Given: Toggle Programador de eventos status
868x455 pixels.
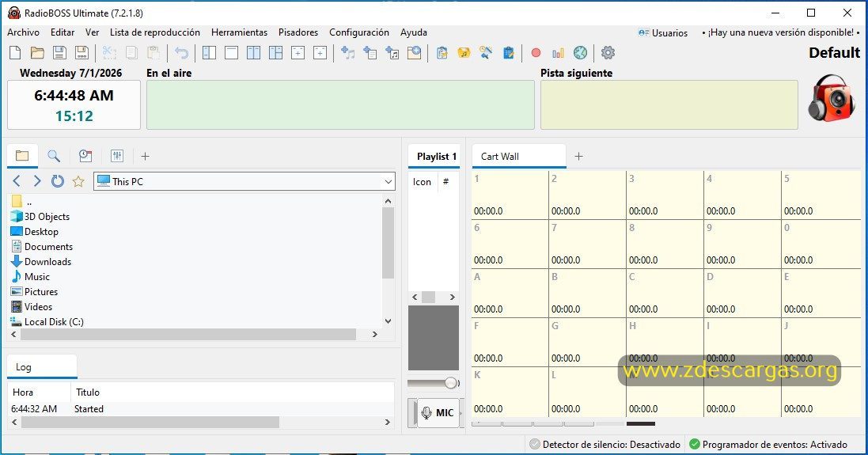Looking at the screenshot, I should pyautogui.click(x=768, y=445).
